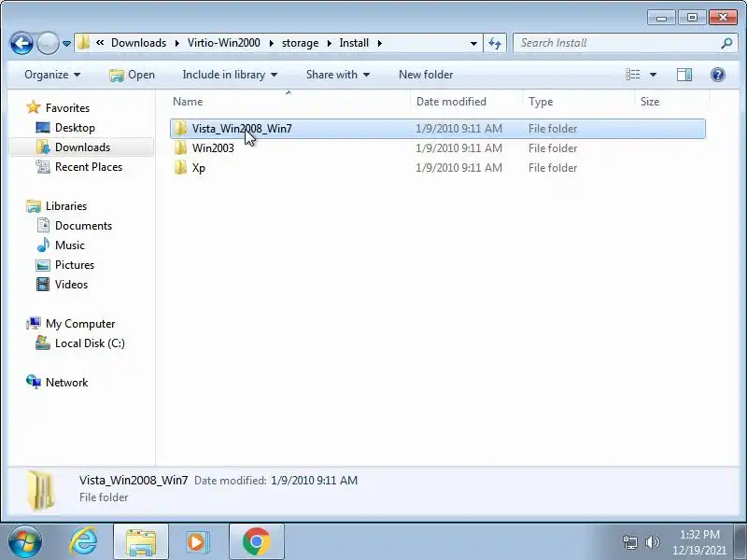
Task: Select the Xp folder
Action: pyautogui.click(x=437, y=168)
